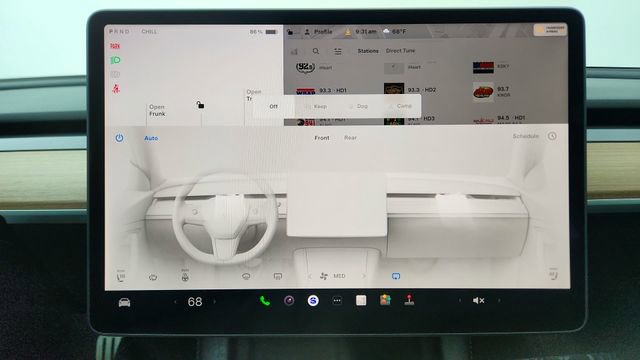Toggle the passenger seat heater
The image size is (640, 360).
[553, 274]
